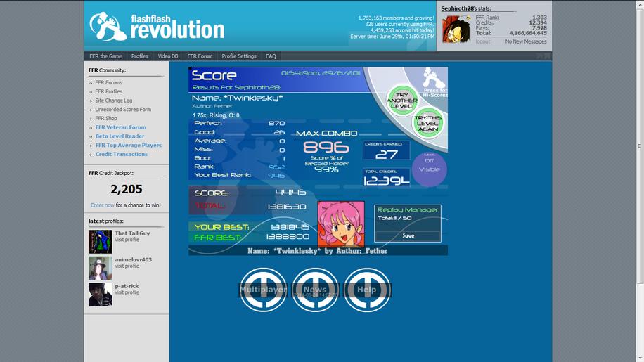644x362 pixels.
Task: Open the Beta Level Reader link
Action: (120, 136)
